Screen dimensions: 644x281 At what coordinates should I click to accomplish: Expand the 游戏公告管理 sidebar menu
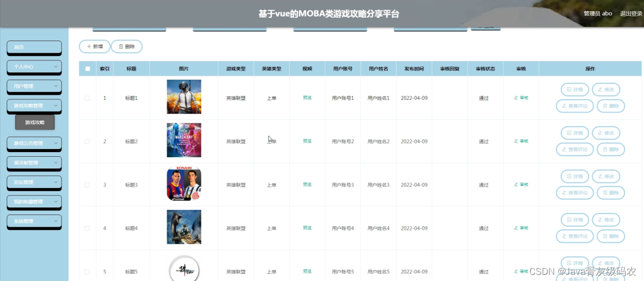(x=34, y=143)
